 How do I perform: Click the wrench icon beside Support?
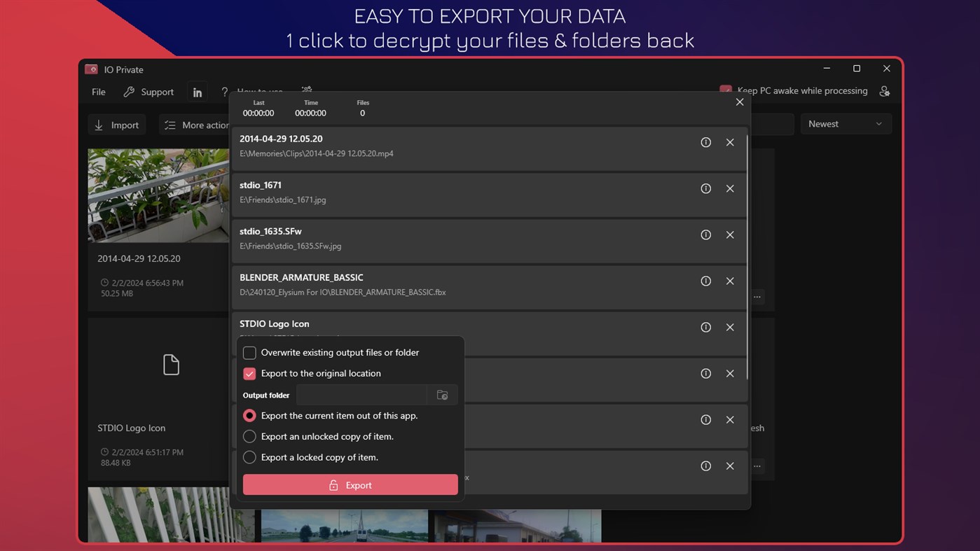[129, 92]
